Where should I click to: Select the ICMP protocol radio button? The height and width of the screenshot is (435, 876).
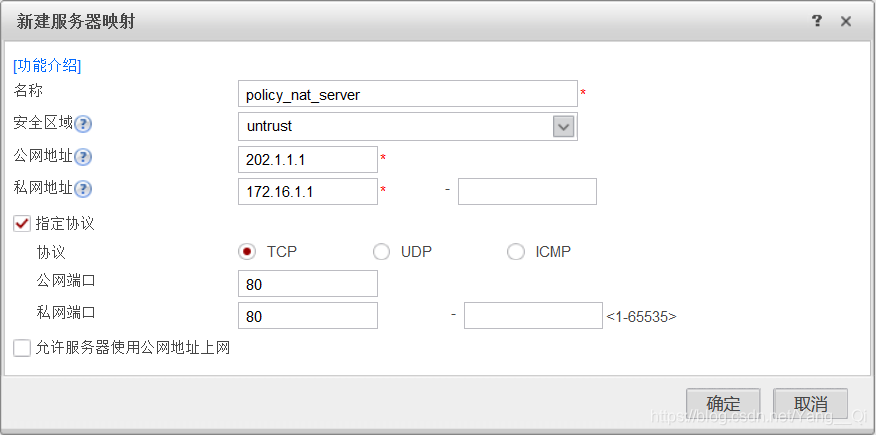pos(516,252)
